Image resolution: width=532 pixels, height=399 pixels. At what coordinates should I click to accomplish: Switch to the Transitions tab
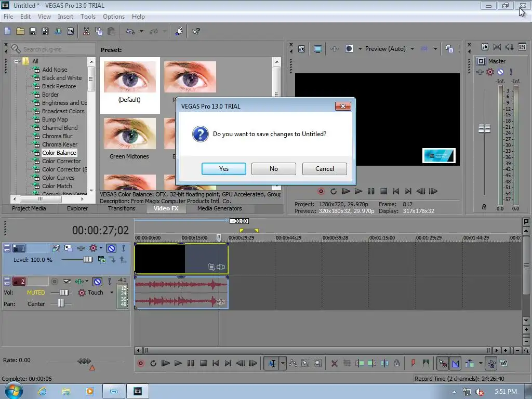click(x=122, y=208)
